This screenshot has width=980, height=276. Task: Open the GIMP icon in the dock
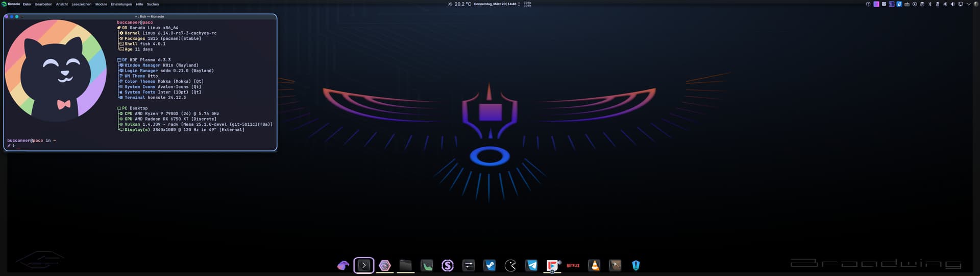[615, 265]
